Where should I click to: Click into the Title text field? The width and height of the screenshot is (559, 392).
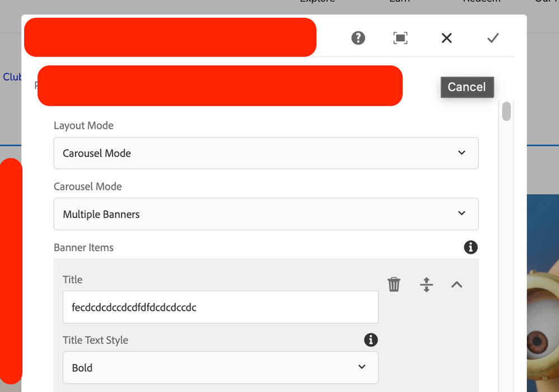pos(220,307)
